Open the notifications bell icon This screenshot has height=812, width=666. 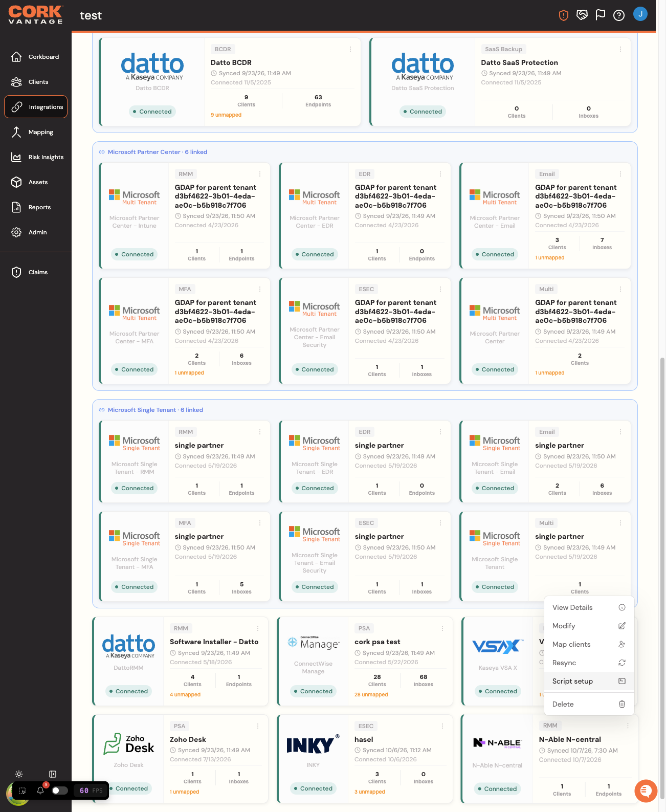coord(40,791)
